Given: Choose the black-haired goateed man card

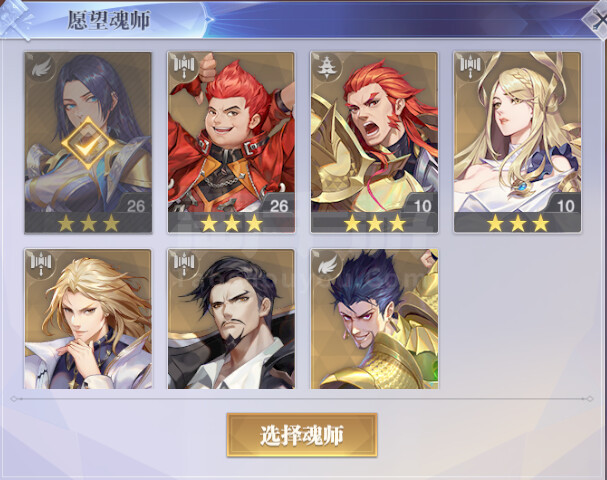Looking at the screenshot, I should [231, 319].
